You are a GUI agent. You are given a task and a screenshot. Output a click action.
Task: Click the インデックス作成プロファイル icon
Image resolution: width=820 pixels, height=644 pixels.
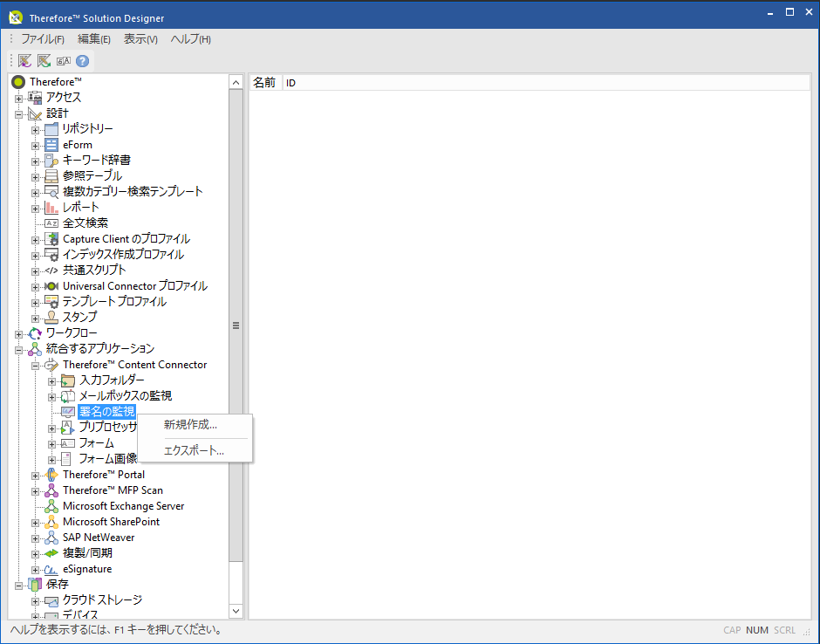(51, 254)
